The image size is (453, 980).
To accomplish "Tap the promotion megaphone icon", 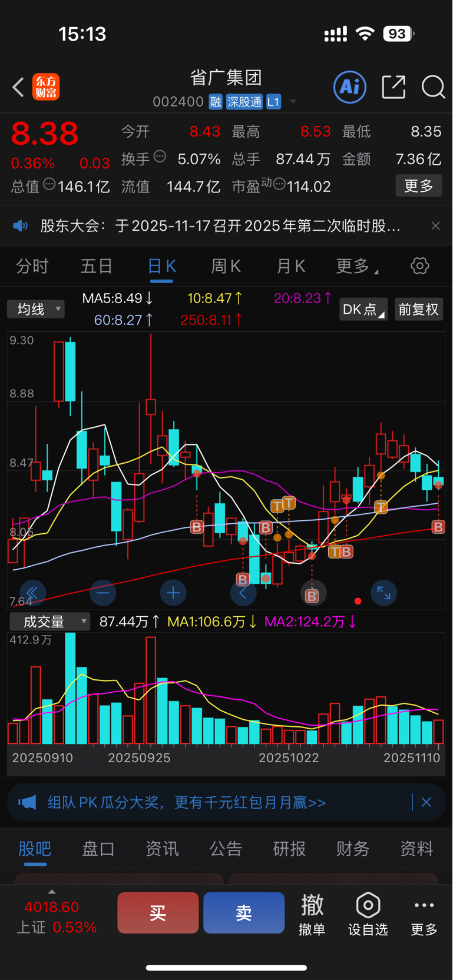I will [x=27, y=802].
